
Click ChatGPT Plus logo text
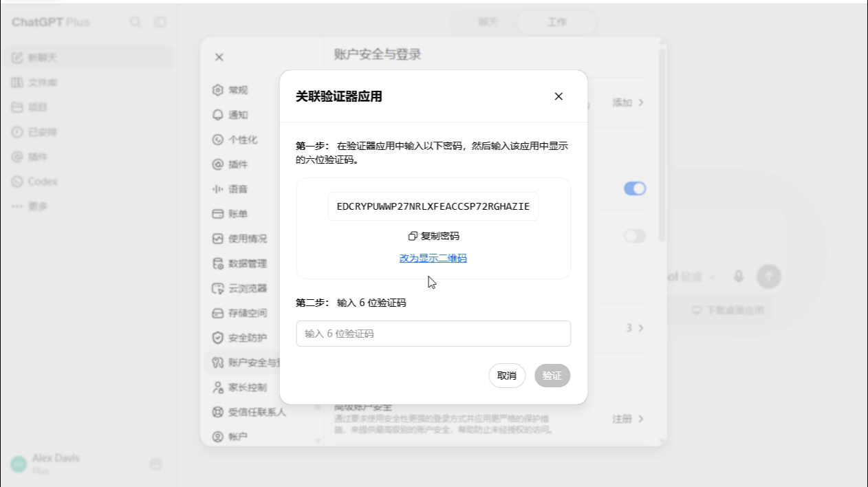pyautogui.click(x=50, y=22)
